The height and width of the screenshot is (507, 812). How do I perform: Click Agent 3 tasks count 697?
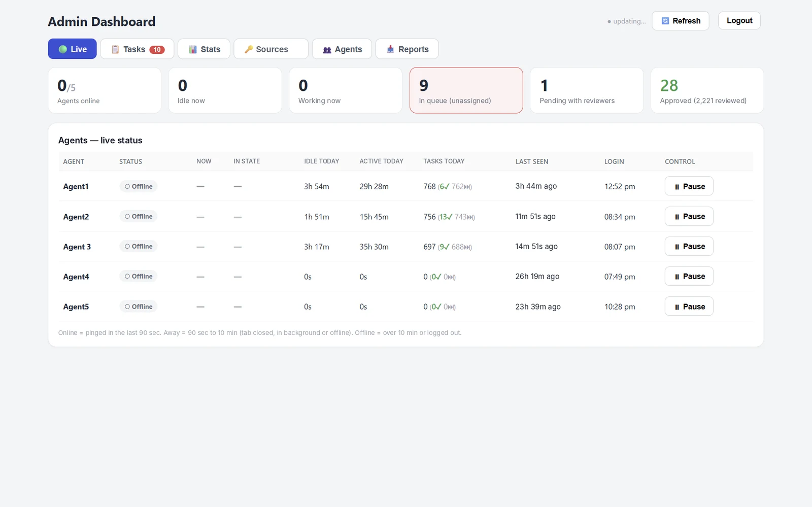click(x=429, y=247)
